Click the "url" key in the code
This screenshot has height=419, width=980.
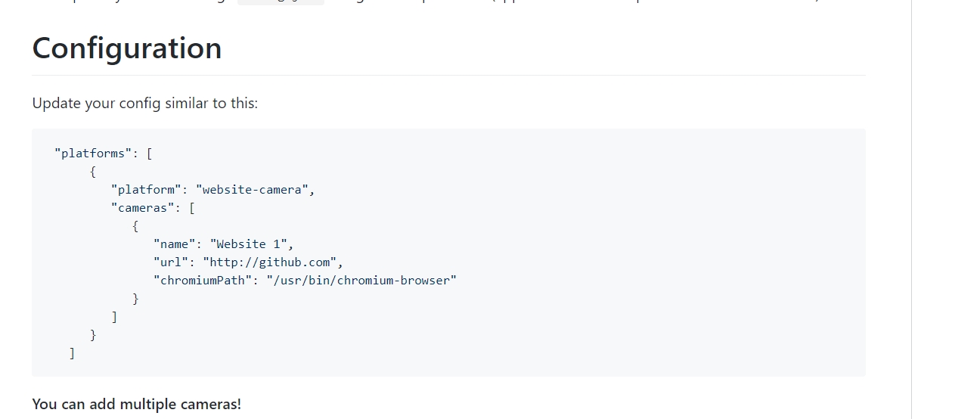pyautogui.click(x=171, y=262)
